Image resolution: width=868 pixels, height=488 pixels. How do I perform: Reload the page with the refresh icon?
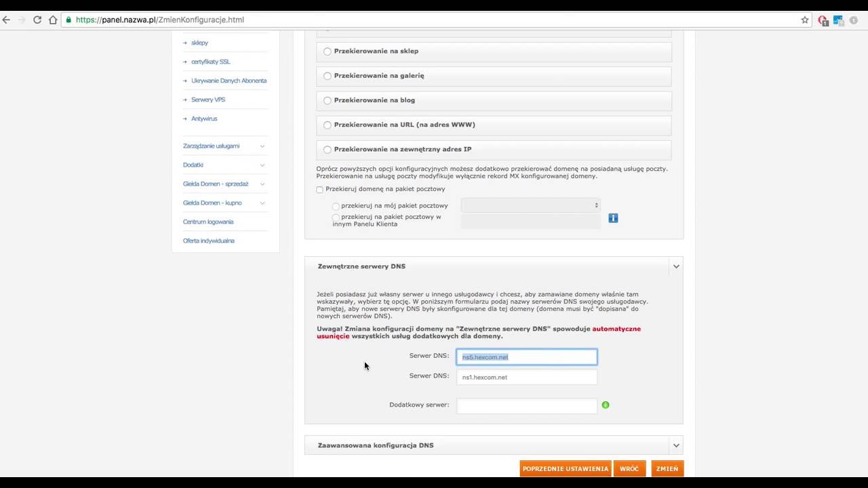tap(37, 20)
